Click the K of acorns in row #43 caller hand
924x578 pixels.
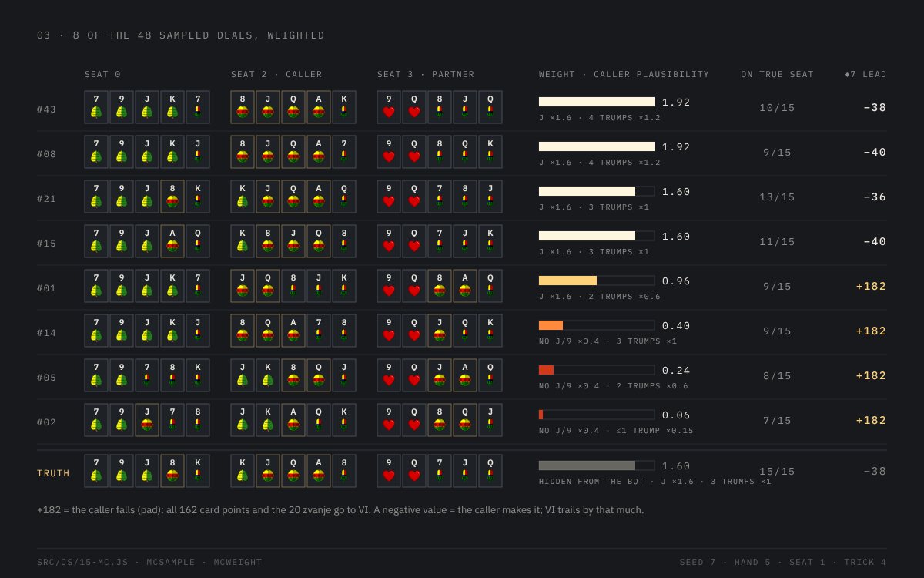pyautogui.click(x=344, y=107)
